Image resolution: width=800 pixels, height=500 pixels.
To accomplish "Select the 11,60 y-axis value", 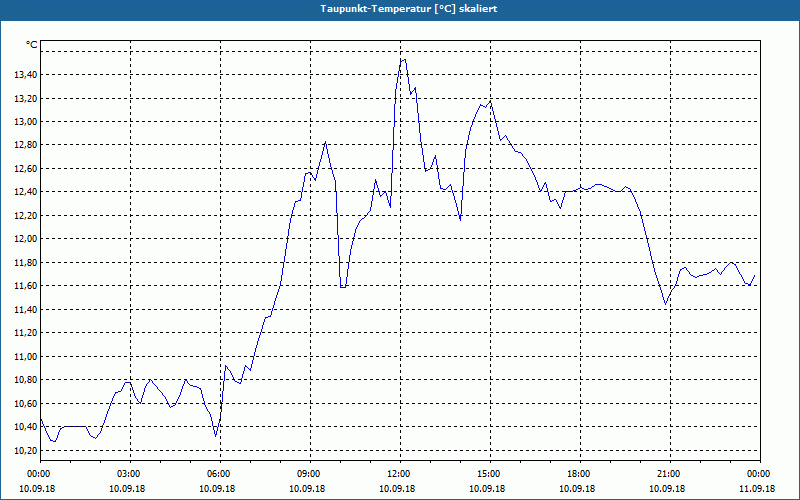I will [27, 286].
